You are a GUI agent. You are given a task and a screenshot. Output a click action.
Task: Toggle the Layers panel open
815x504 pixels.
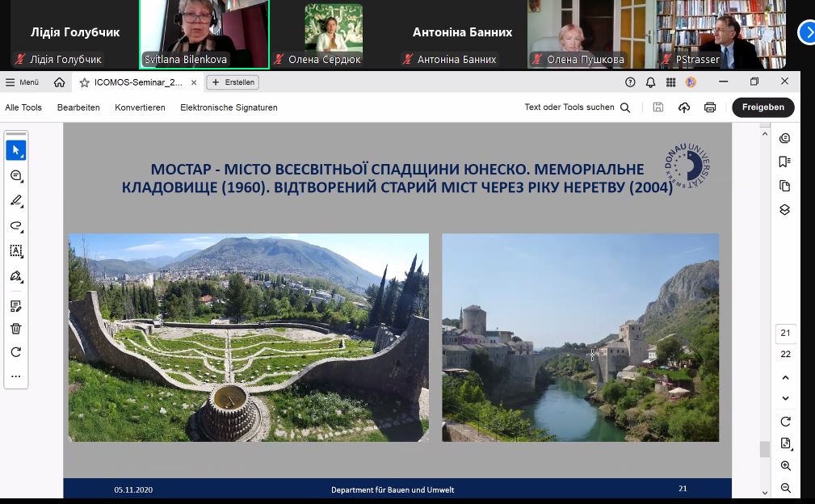tap(784, 209)
